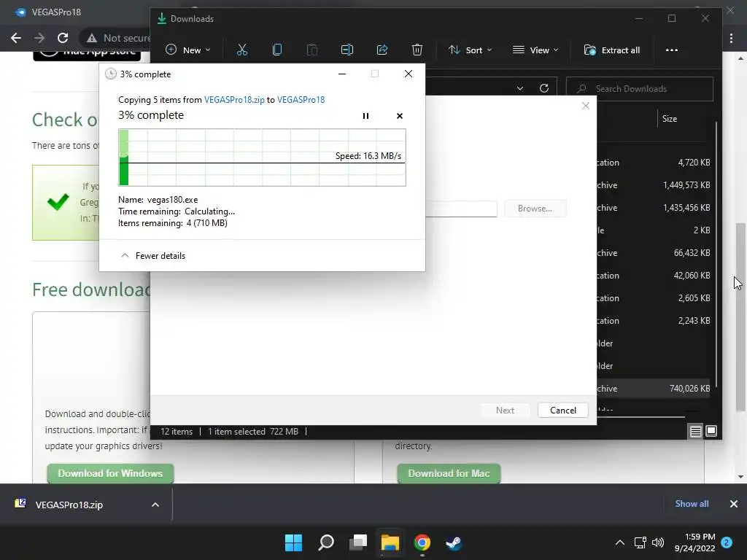This screenshot has width=747, height=560.
Task: Open Windows Start menu
Action: coord(293,542)
